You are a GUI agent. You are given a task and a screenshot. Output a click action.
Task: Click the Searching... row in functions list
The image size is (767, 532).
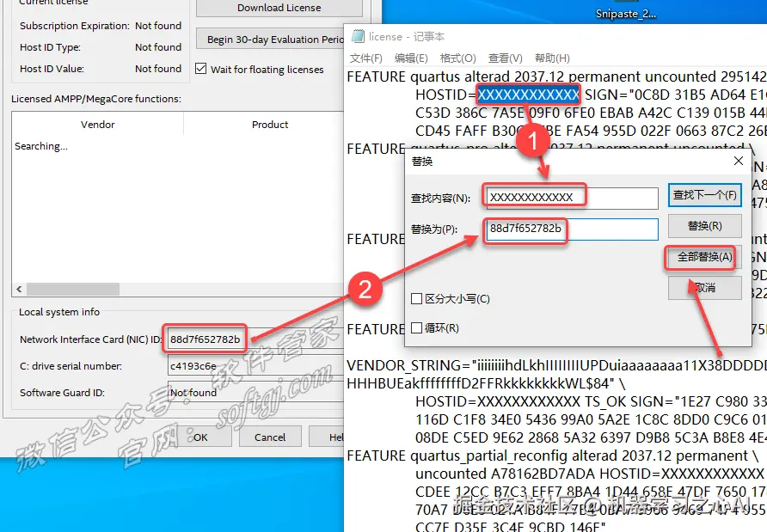41,146
